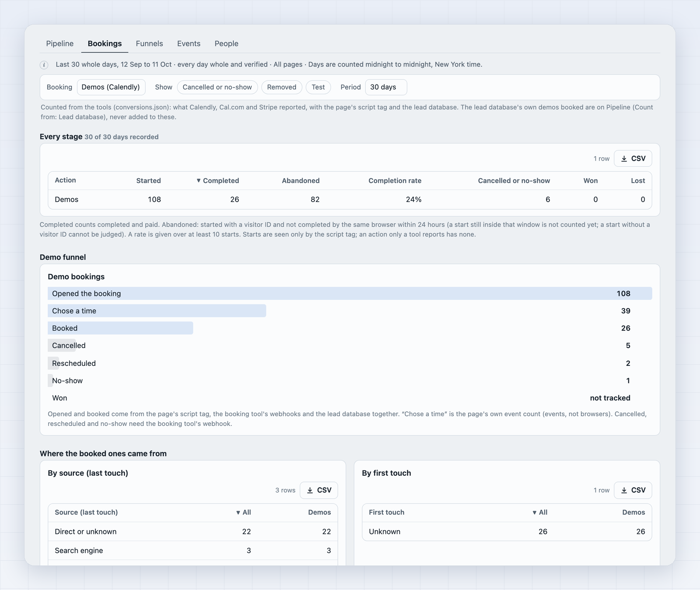Click the info icon beside the date range
The image size is (700, 590).
pos(44,65)
